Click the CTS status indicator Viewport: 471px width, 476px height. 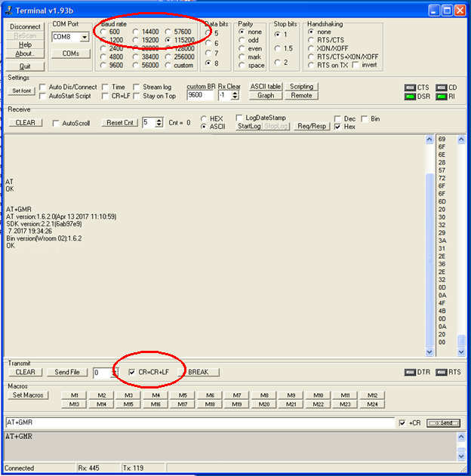410,88
